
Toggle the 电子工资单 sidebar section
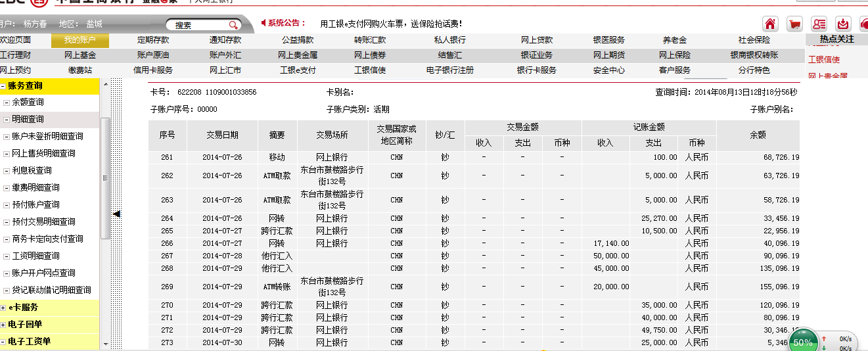(x=3, y=341)
